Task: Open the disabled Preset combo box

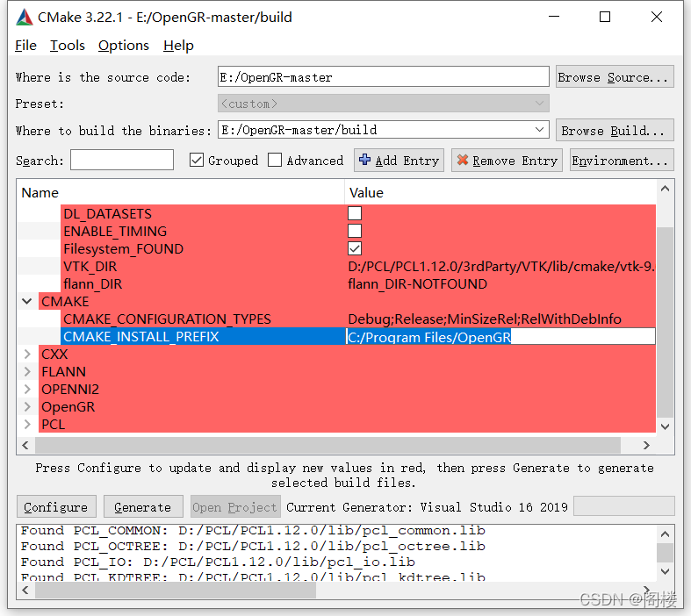Action: [384, 104]
